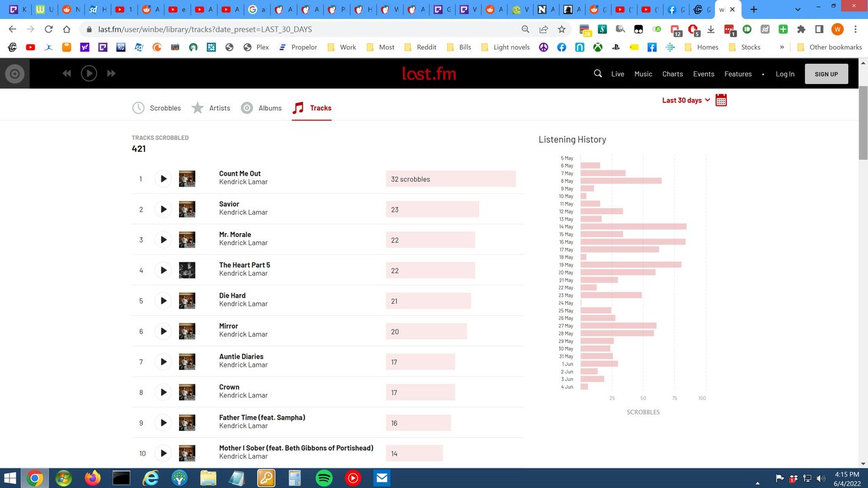Open the Plex bookmark
Viewport: 868px width, 488px height.
(x=256, y=47)
